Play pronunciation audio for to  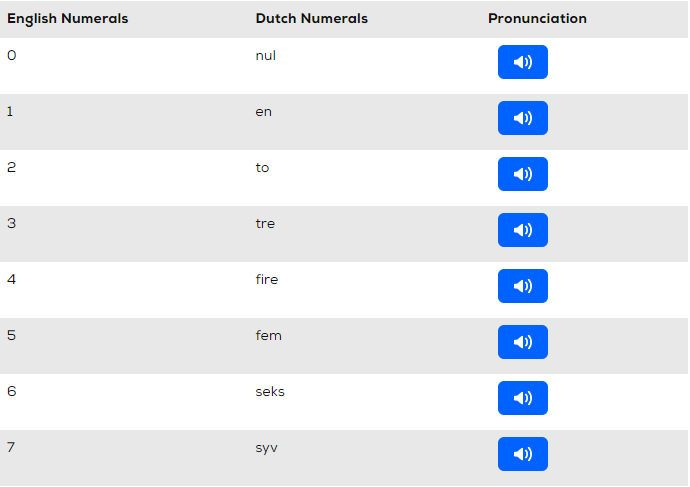523,174
